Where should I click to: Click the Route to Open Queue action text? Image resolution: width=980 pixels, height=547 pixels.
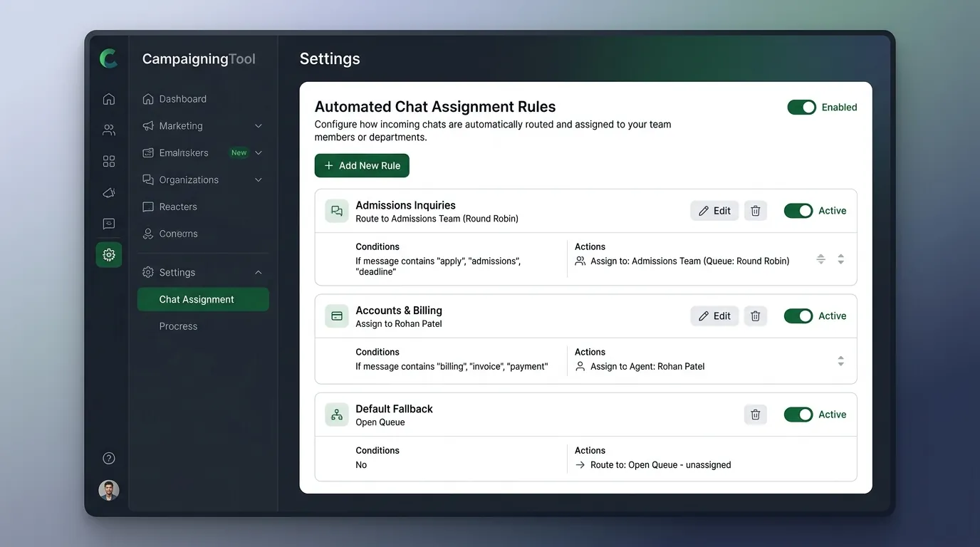[660, 465]
